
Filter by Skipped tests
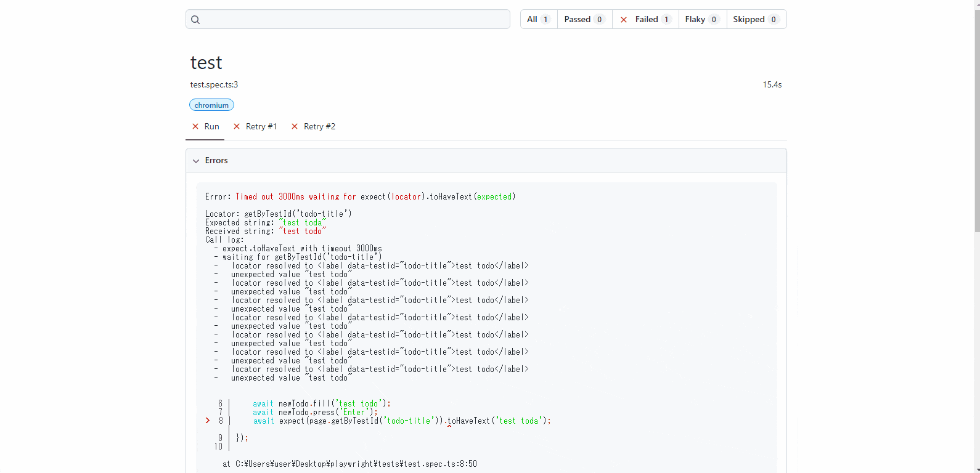[756, 19]
